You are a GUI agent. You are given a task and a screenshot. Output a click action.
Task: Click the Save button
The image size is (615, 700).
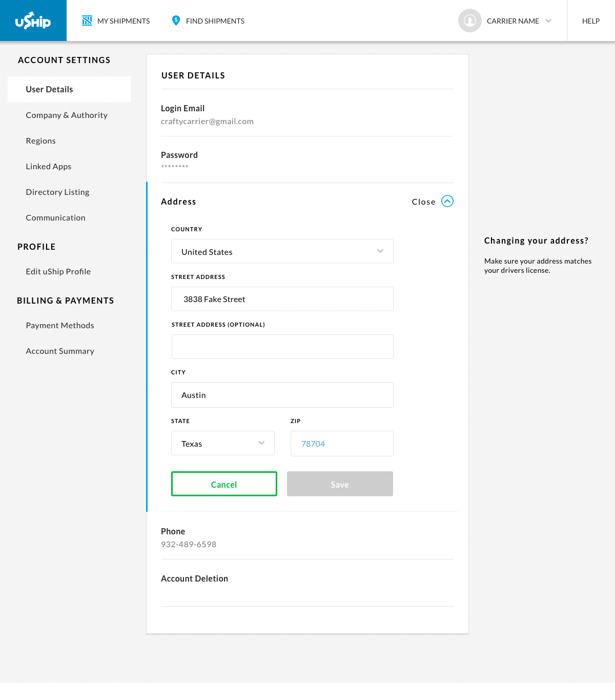coord(340,484)
